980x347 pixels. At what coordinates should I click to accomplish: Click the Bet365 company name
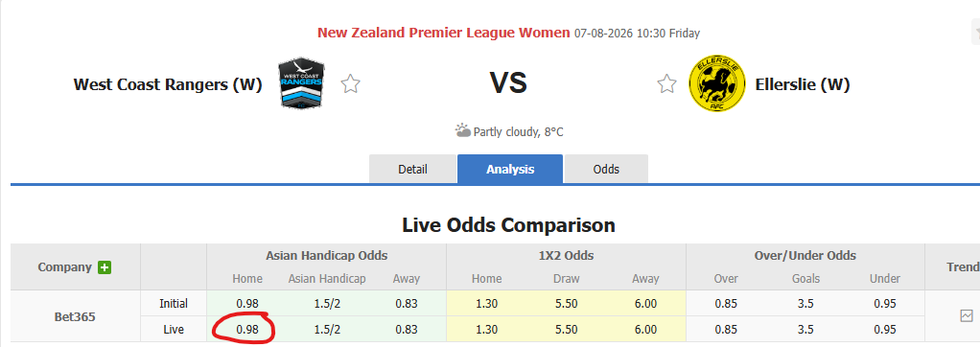75,316
